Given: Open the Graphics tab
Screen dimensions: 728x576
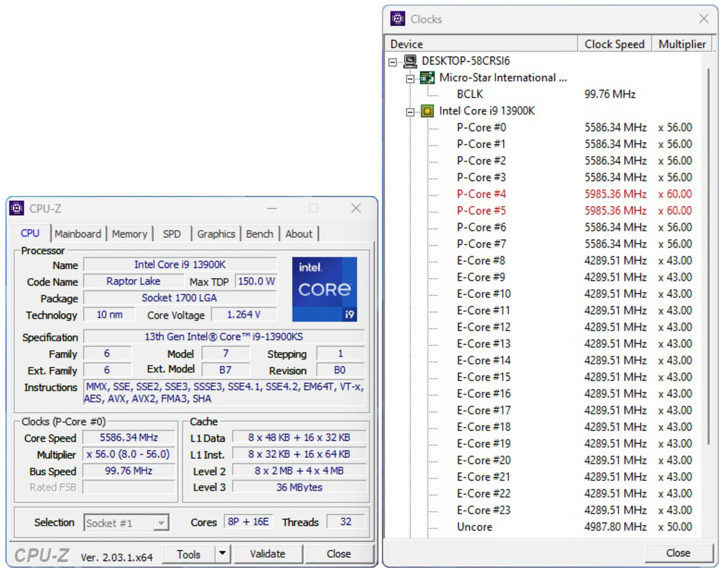Looking at the screenshot, I should (x=216, y=233).
